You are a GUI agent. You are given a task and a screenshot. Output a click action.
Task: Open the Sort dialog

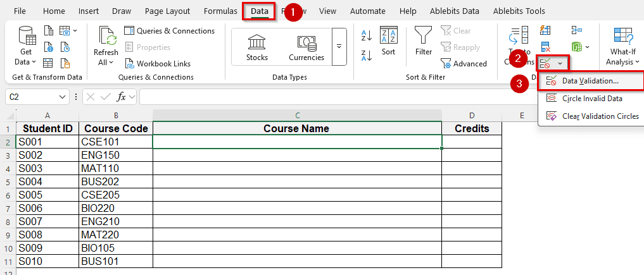pyautogui.click(x=388, y=41)
